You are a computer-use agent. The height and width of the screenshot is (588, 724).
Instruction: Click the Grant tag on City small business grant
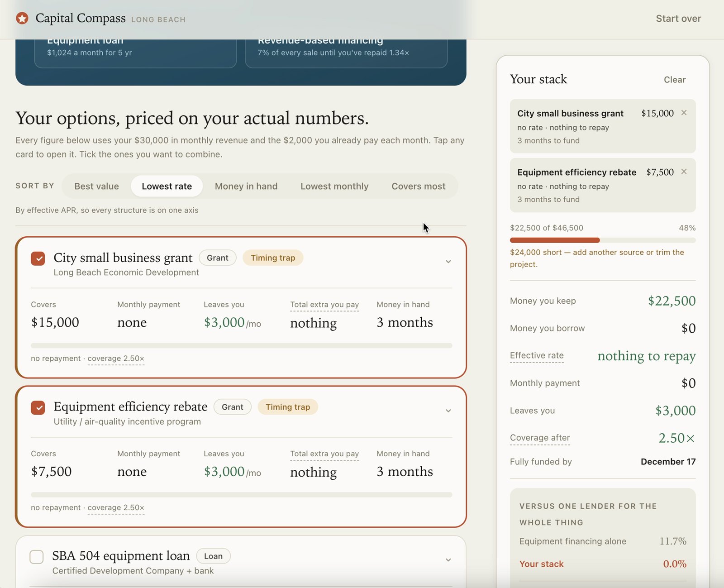pyautogui.click(x=218, y=258)
